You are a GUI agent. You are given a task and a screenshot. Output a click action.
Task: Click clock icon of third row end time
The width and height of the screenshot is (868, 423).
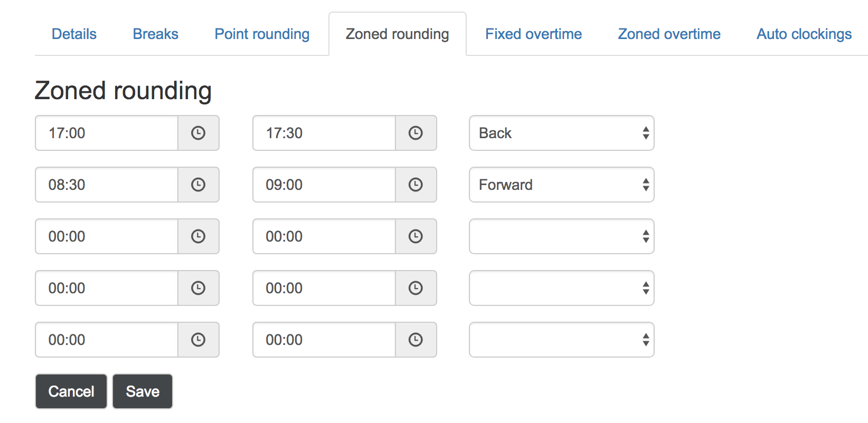[416, 236]
